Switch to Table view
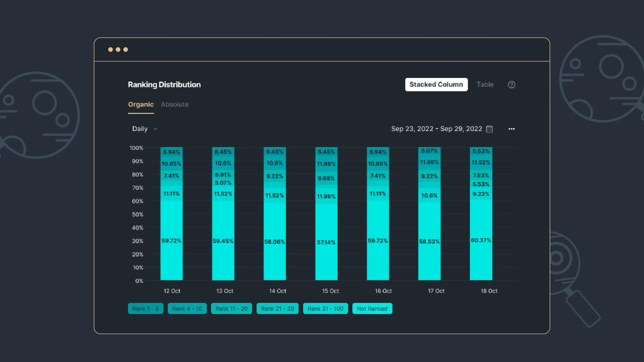644x362 pixels. pyautogui.click(x=485, y=84)
